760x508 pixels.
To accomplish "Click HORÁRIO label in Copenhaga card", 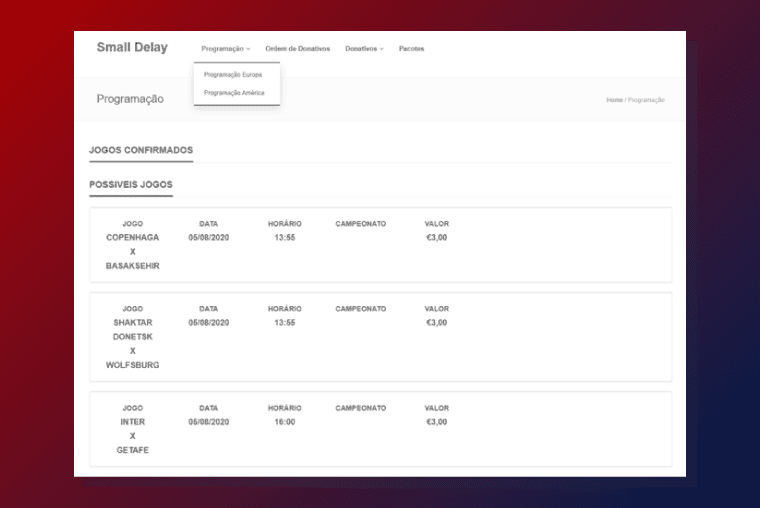I will click(285, 224).
